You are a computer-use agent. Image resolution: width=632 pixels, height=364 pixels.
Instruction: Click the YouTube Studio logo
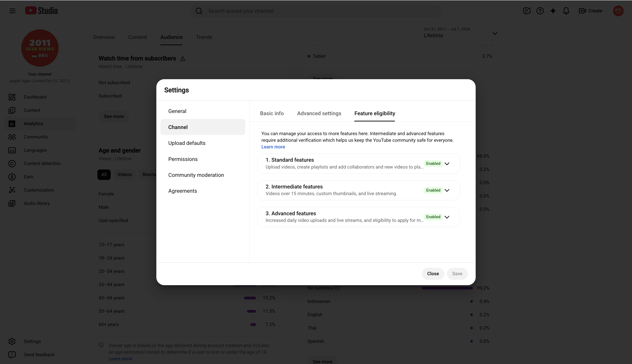41,11
